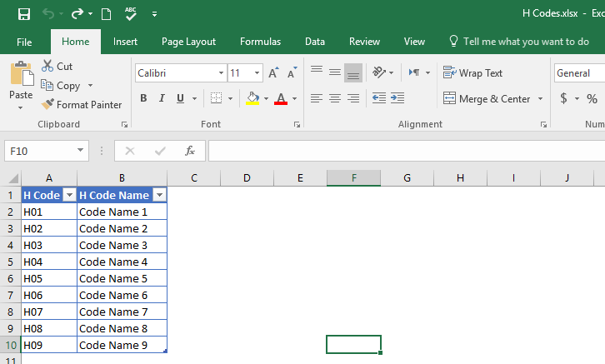
Task: Open the underline style dropdown arrow
Action: pyautogui.click(x=194, y=99)
